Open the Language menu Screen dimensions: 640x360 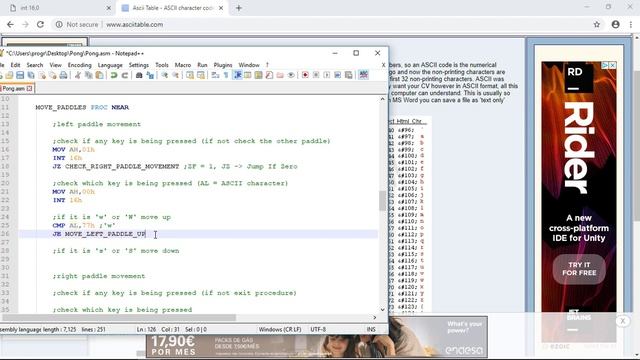click(110, 65)
